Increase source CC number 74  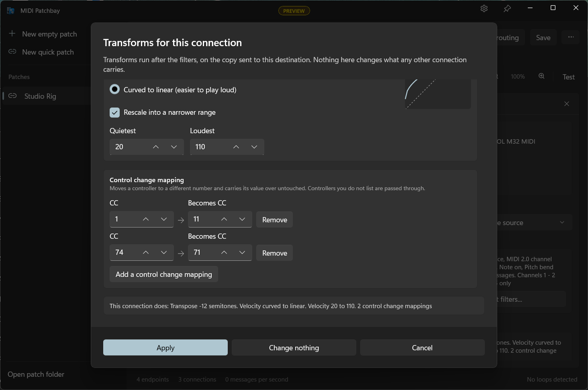146,252
